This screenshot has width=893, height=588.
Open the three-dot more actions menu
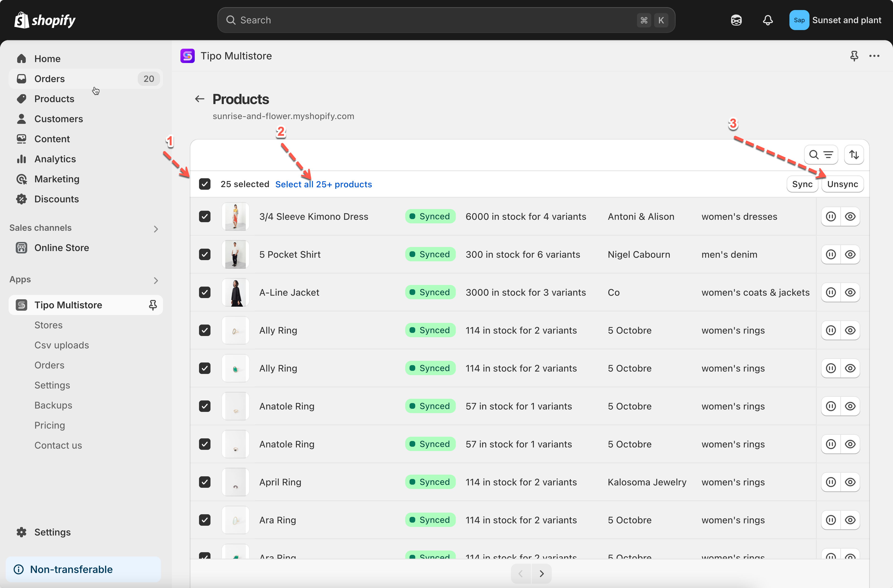click(x=874, y=56)
